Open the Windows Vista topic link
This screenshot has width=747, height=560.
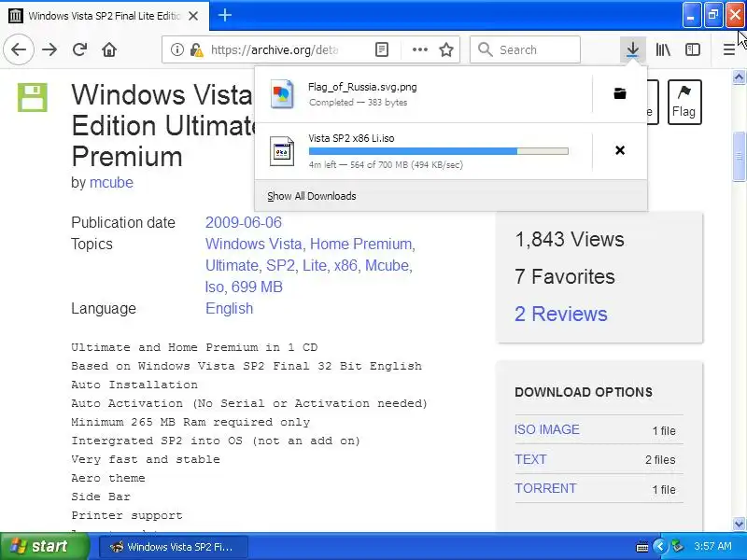pyautogui.click(x=254, y=244)
